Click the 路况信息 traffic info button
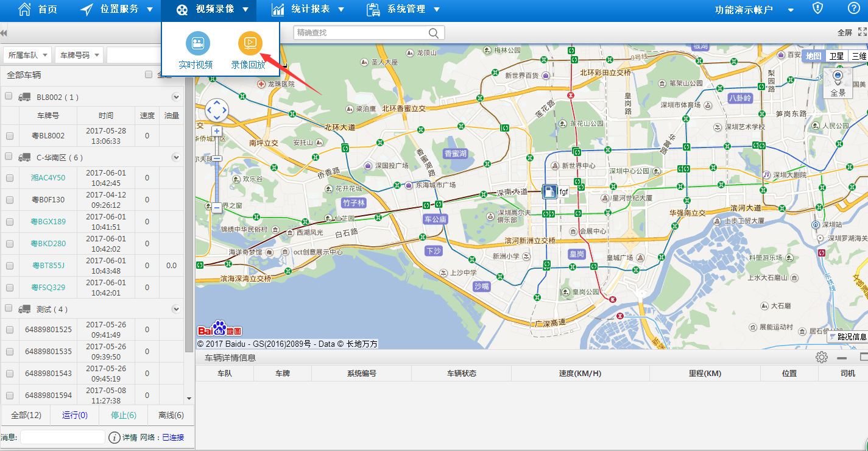This screenshot has width=868, height=451. point(847,336)
